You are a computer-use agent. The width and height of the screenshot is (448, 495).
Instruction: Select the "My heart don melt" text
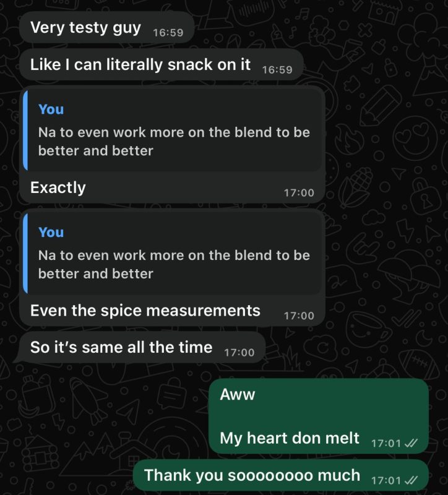point(290,439)
